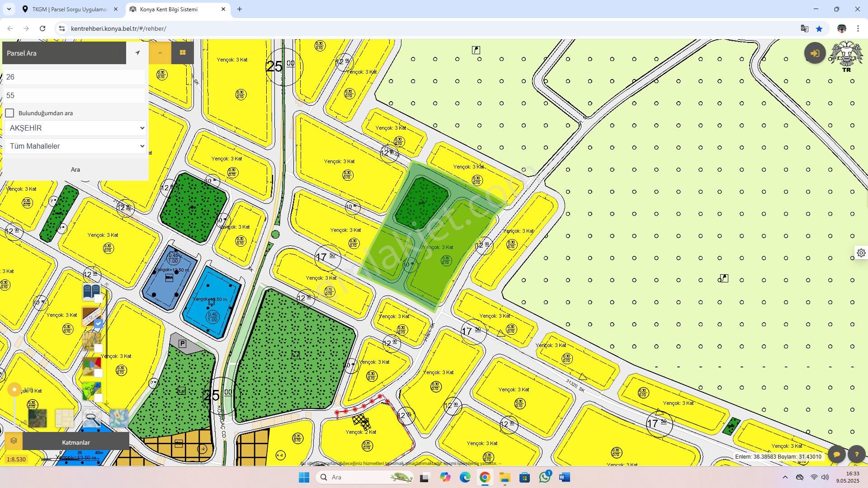Enable the Bulunduğumdan ara checkbox

tap(9, 113)
